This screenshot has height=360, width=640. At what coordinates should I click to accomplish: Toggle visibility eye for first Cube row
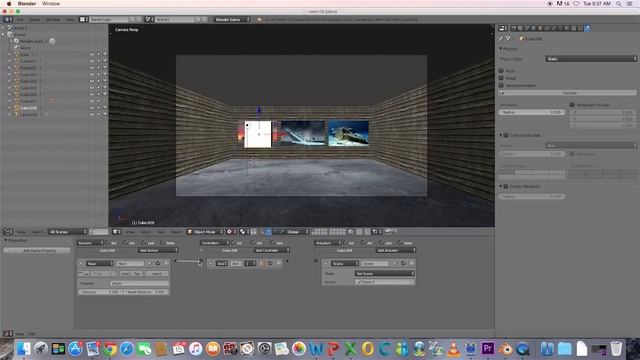tap(92, 54)
